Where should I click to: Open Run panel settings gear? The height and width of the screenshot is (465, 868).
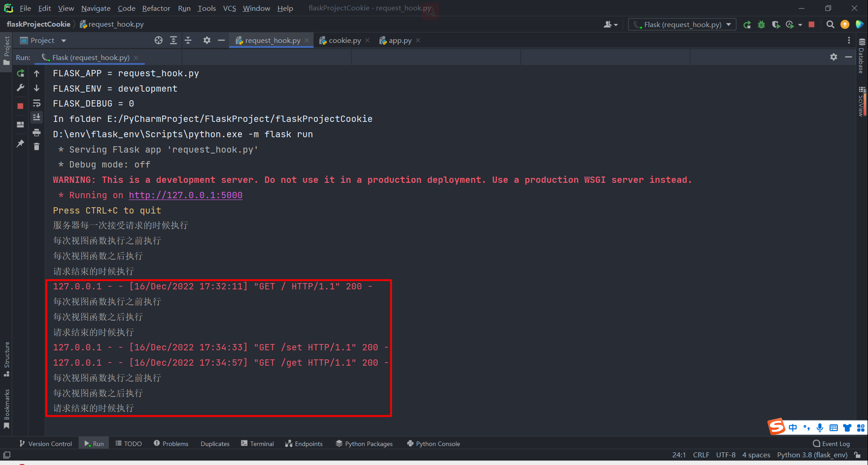click(x=834, y=57)
